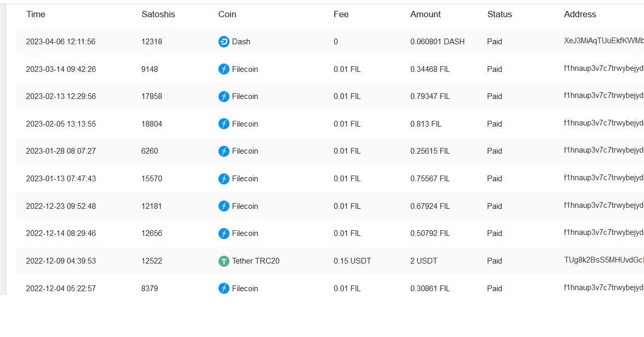Image resolution: width=644 pixels, height=337 pixels.
Task: Click the 0.75567 FIL amount
Action: [430, 179]
